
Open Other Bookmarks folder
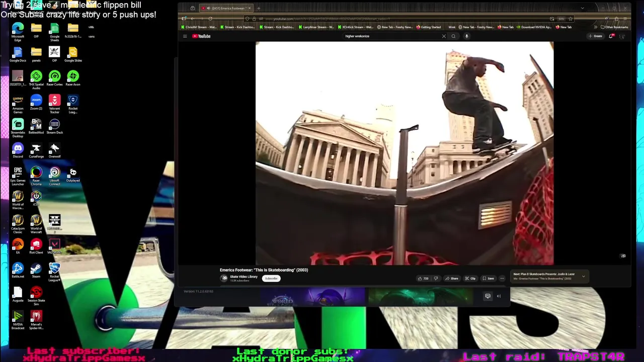click(614, 27)
